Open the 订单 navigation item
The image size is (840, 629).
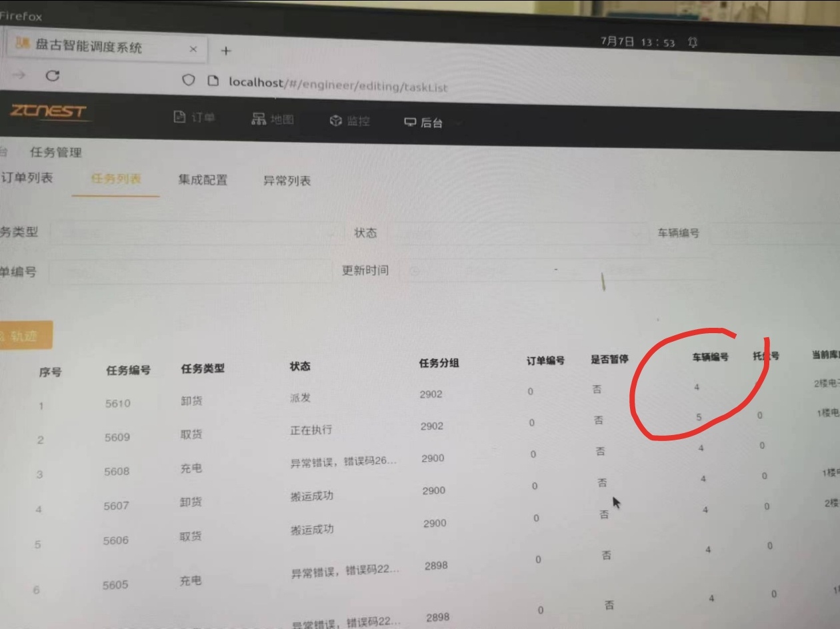195,117
